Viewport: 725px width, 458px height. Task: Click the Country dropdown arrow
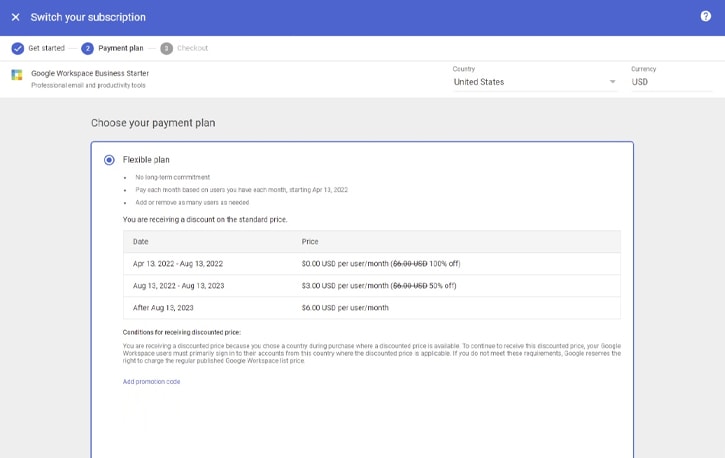(612, 82)
